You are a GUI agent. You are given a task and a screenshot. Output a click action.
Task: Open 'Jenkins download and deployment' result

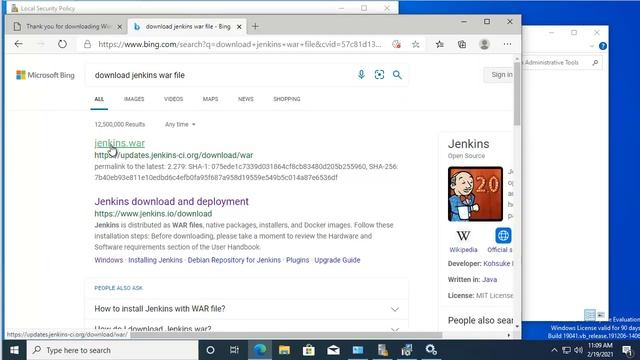point(171,202)
